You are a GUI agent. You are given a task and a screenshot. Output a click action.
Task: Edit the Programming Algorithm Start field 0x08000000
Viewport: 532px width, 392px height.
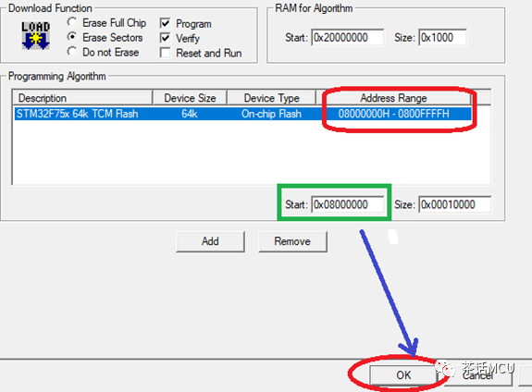pos(348,204)
